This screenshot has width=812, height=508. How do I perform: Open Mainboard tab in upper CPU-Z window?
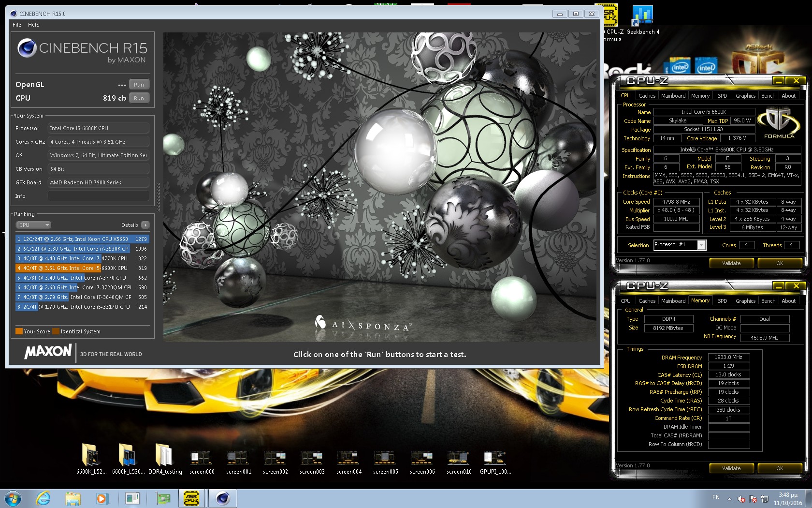click(673, 96)
